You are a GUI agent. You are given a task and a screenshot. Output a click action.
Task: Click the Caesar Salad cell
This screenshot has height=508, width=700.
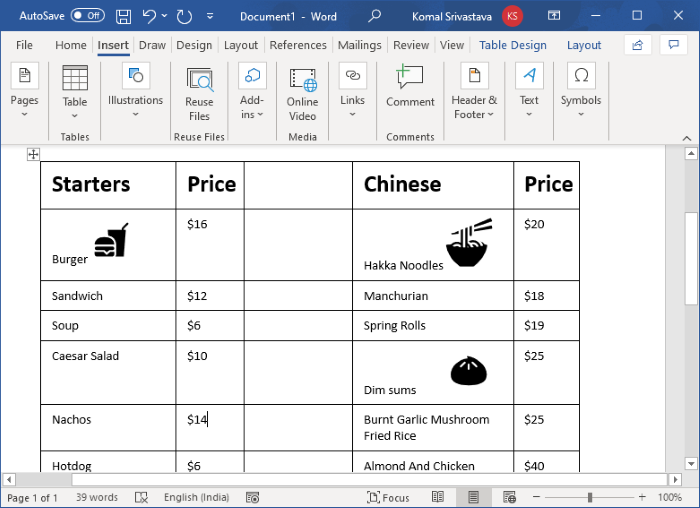pos(108,373)
